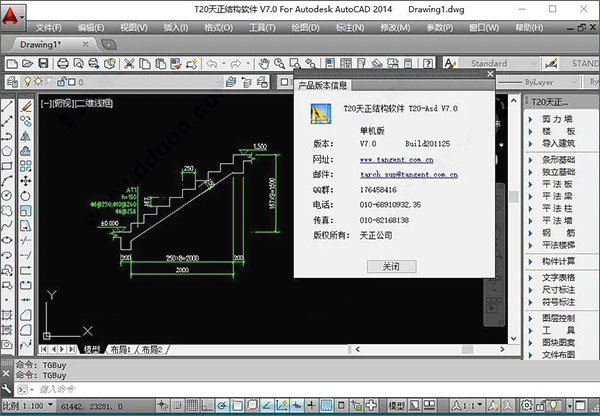This screenshot has height=416, width=600.
Task: Open the Workspace Switching gear icon
Action: click(x=527, y=405)
